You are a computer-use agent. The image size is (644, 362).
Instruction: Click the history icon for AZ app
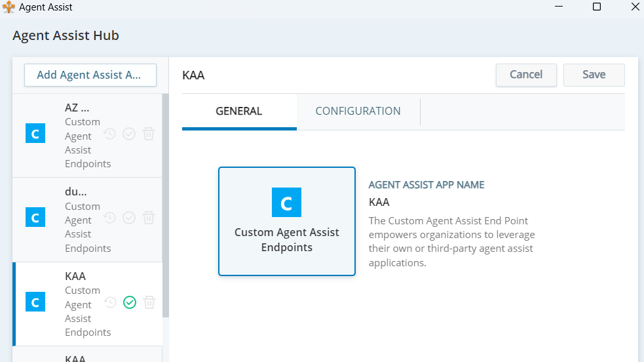(x=110, y=134)
